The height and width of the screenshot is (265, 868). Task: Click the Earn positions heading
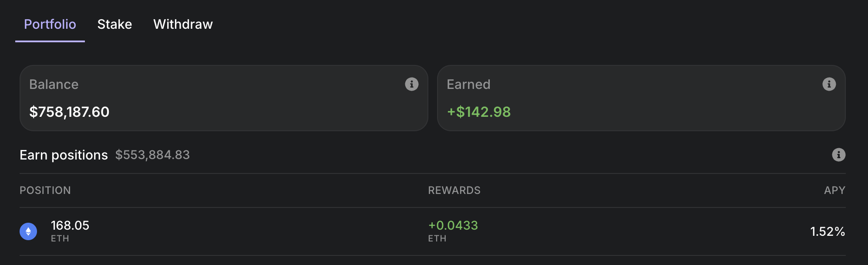pyautogui.click(x=64, y=155)
